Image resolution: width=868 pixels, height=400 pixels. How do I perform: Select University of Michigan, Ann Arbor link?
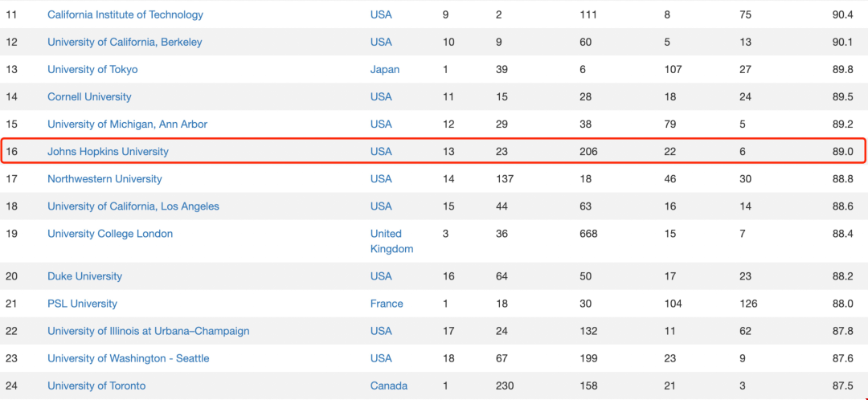tap(127, 124)
